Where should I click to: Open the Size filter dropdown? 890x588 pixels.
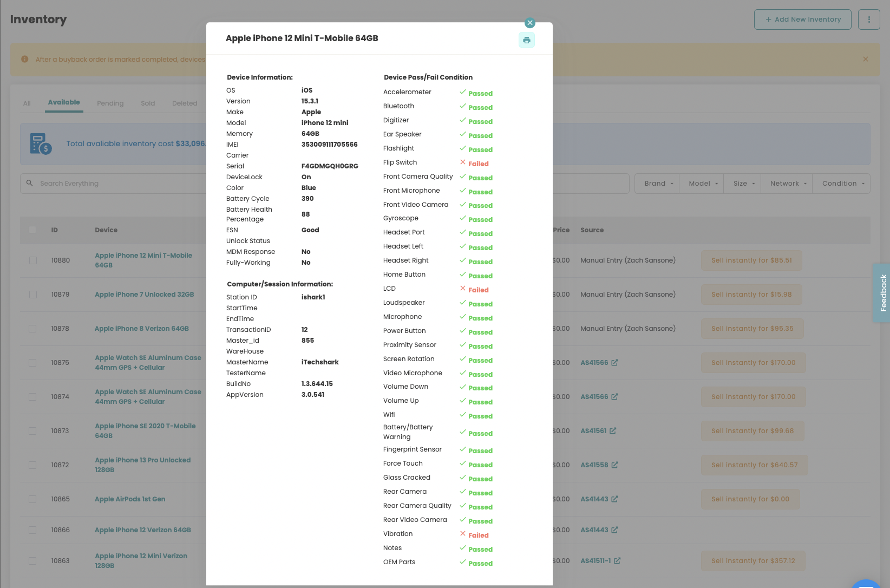point(743,184)
